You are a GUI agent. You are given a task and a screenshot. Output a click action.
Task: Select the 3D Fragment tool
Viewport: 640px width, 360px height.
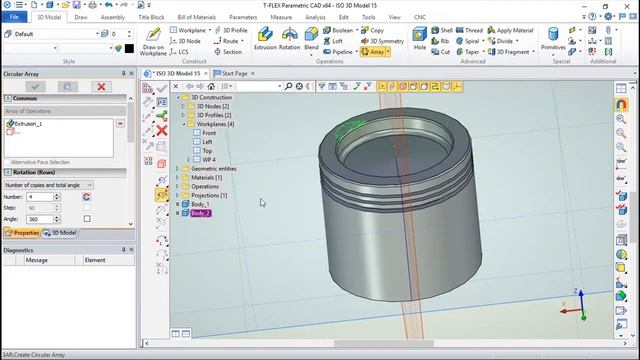[509, 52]
